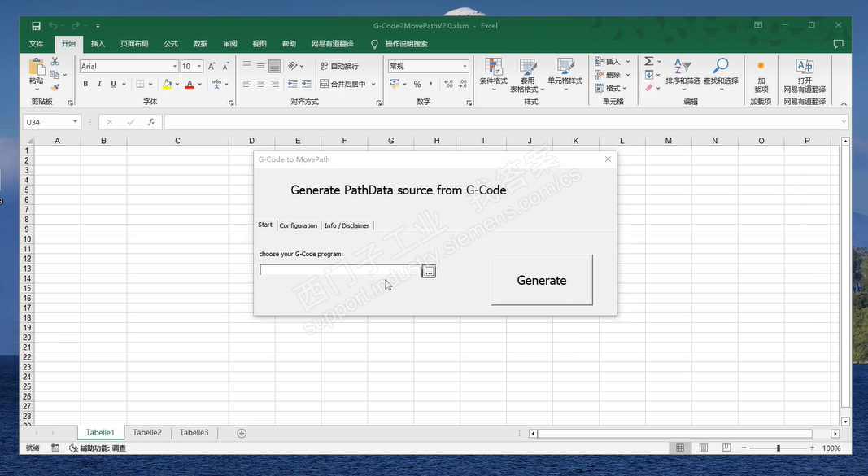Select the Tabelle2 sheet tab
Viewport: 868px width, 476px height.
147,432
